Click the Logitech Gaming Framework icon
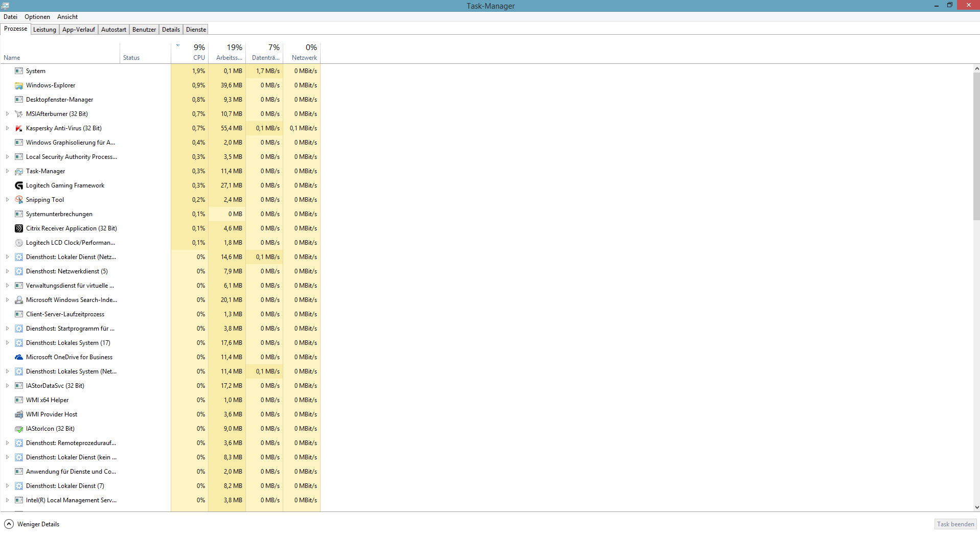This screenshot has width=980, height=536. click(x=19, y=185)
